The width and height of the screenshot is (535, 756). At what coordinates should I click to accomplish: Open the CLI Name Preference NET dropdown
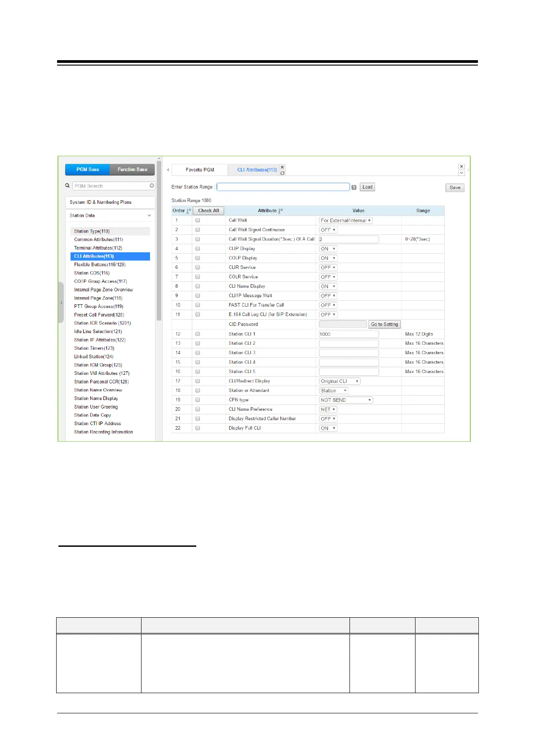[328, 409]
